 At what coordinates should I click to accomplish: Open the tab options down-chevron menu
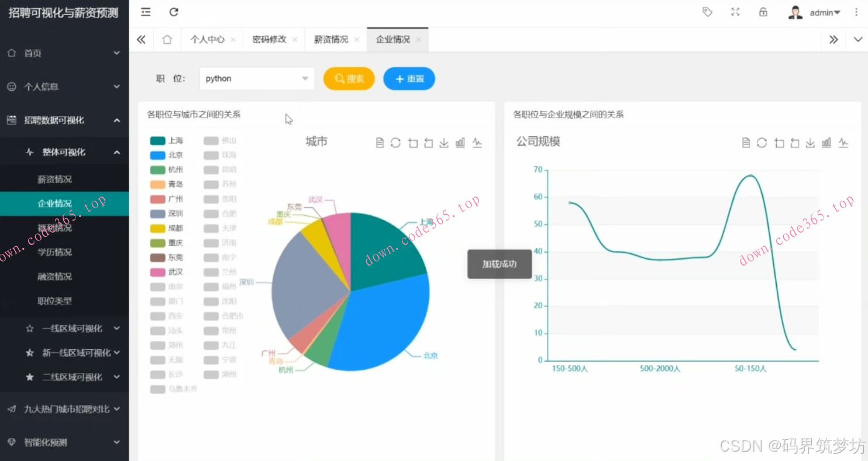pyautogui.click(x=858, y=40)
